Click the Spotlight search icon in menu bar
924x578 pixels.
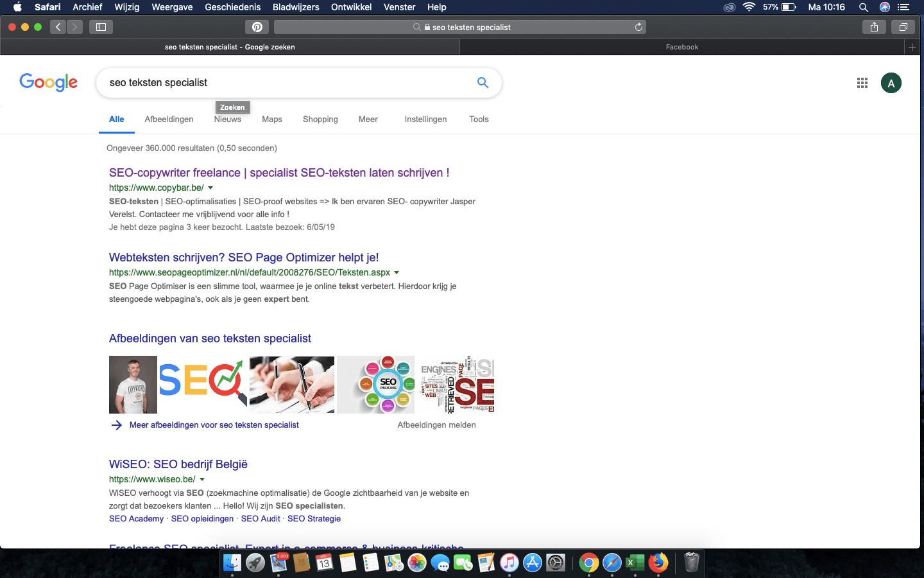click(864, 7)
